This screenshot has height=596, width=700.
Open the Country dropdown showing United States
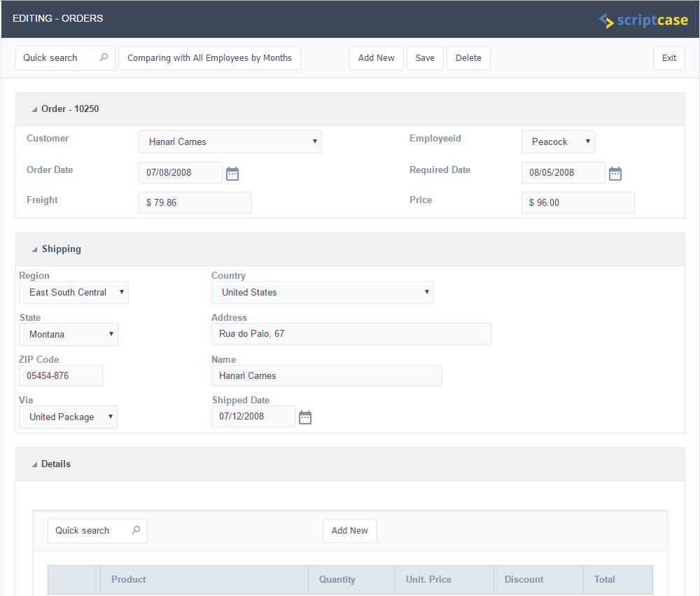(x=322, y=292)
